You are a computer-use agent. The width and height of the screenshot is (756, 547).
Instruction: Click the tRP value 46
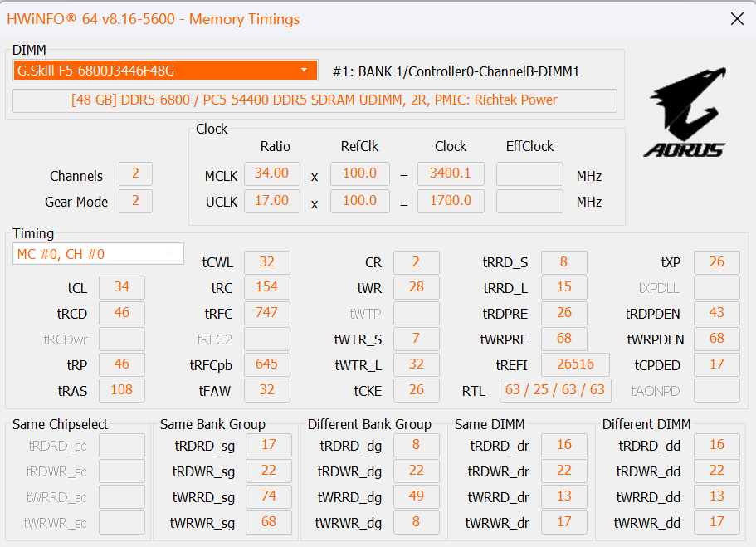(122, 364)
